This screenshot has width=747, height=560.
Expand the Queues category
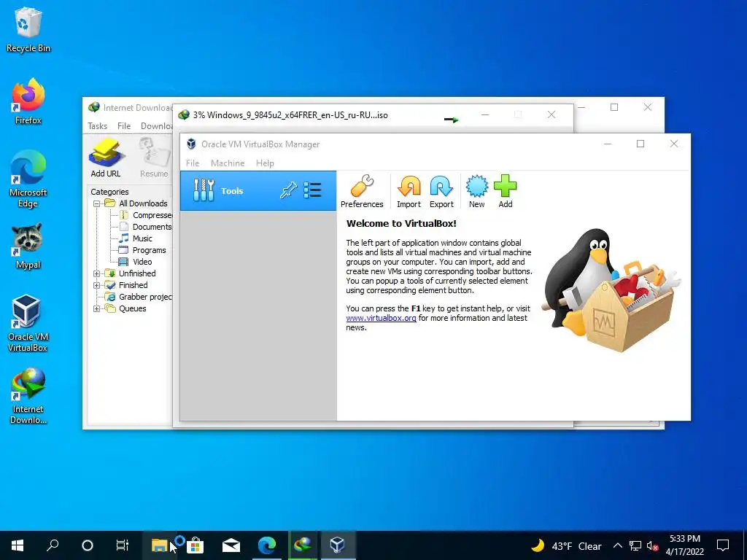point(97,308)
